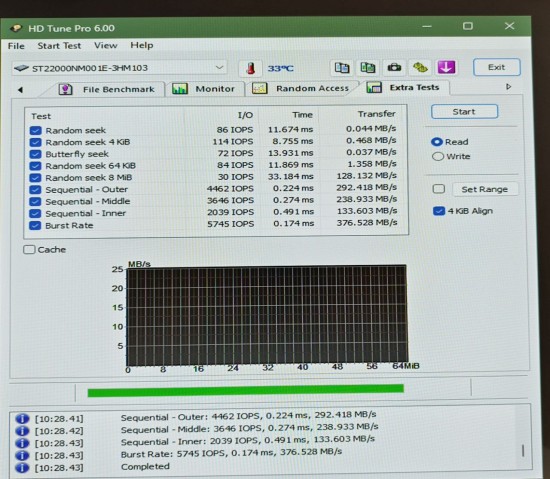Screen dimensions: 550x479
Task: Click the 376.528 MB/s burst rate value
Action: [x=367, y=223]
